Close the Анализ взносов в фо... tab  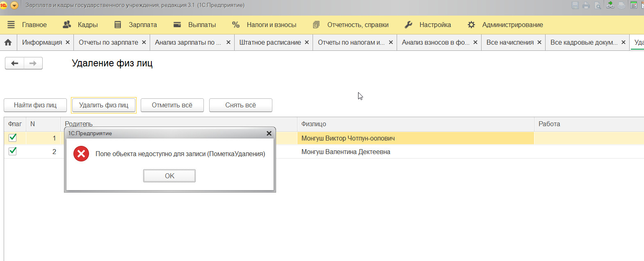tap(475, 42)
